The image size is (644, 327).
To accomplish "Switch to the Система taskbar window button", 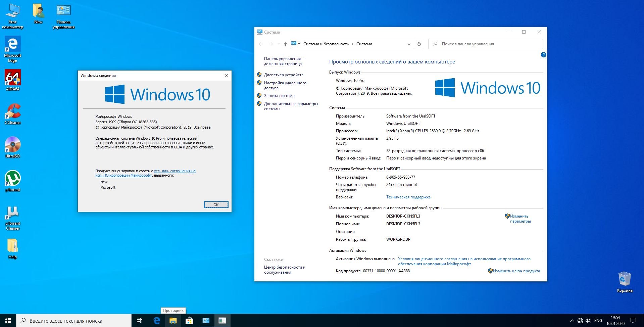I will pos(206,321).
